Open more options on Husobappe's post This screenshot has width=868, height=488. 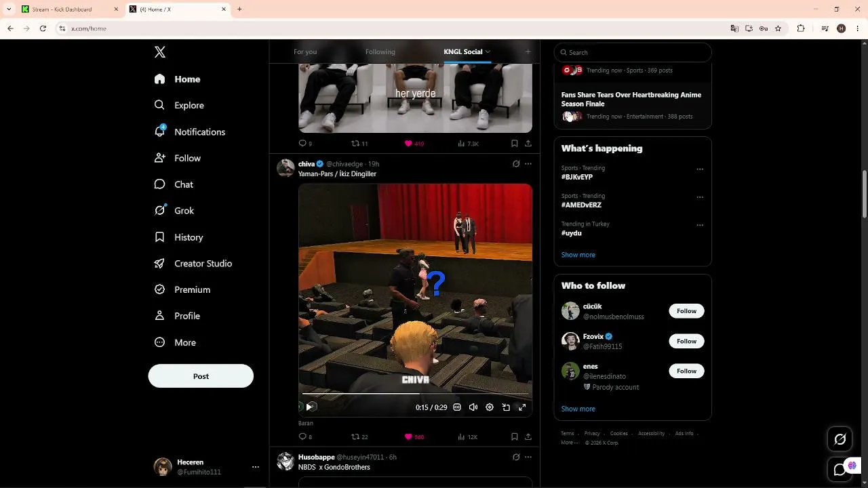(528, 457)
